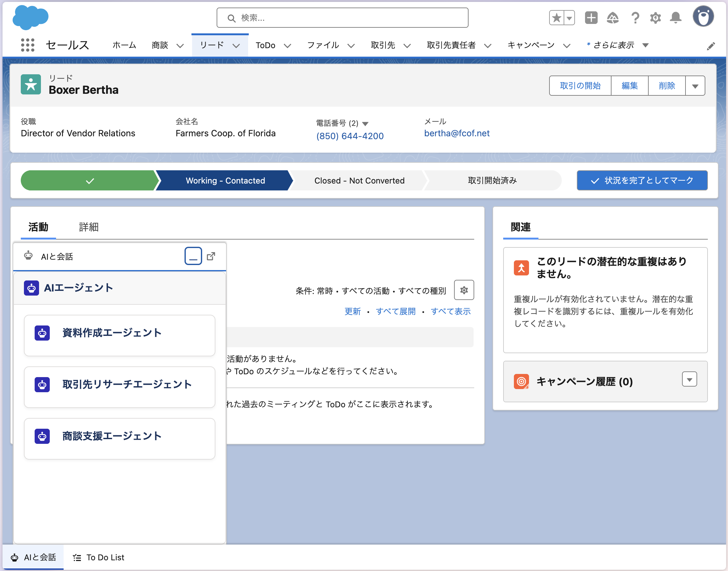The height and width of the screenshot is (571, 728).
Task: Open more actions dropdown beside 削除
Action: [695, 86]
